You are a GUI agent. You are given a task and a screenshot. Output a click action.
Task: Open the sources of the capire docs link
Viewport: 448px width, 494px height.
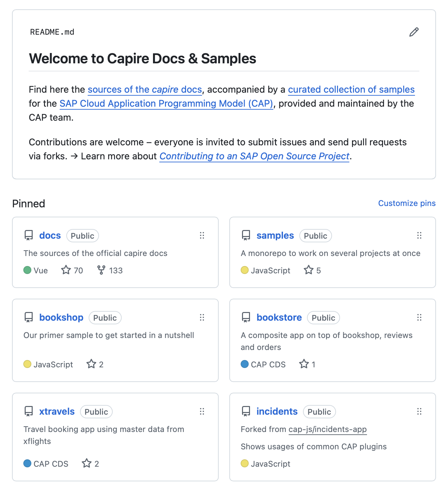[144, 89]
